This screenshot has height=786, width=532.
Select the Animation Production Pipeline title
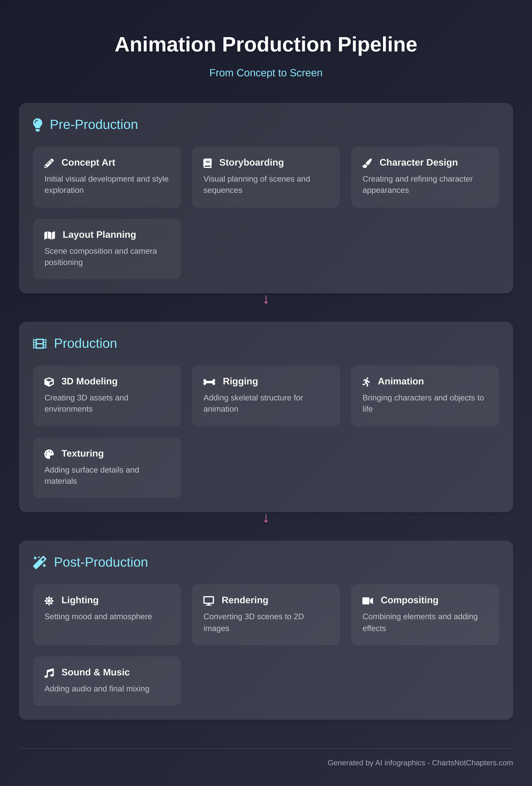click(x=266, y=44)
